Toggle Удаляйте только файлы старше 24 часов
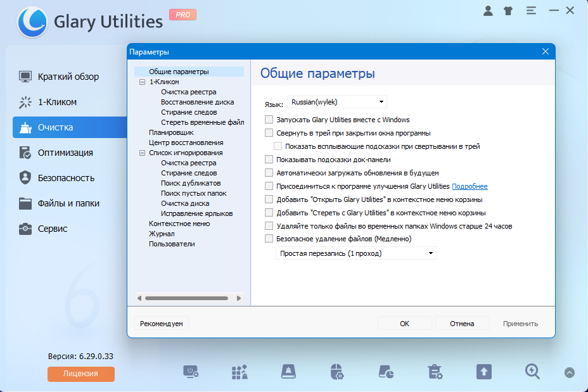 tap(269, 225)
